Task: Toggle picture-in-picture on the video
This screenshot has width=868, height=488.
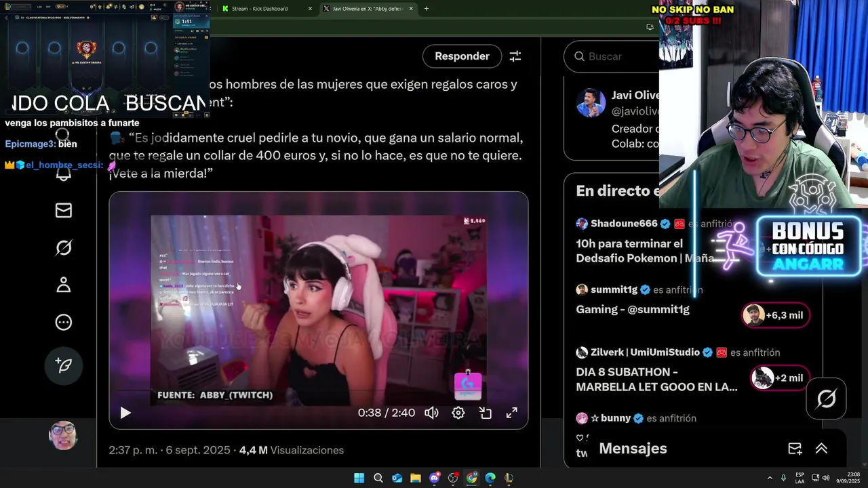Action: 486,413
